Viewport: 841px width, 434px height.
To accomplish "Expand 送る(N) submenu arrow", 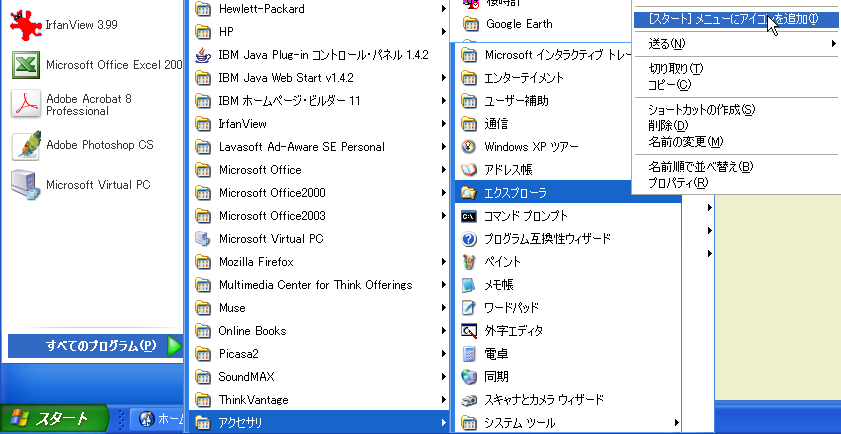I will (833, 43).
